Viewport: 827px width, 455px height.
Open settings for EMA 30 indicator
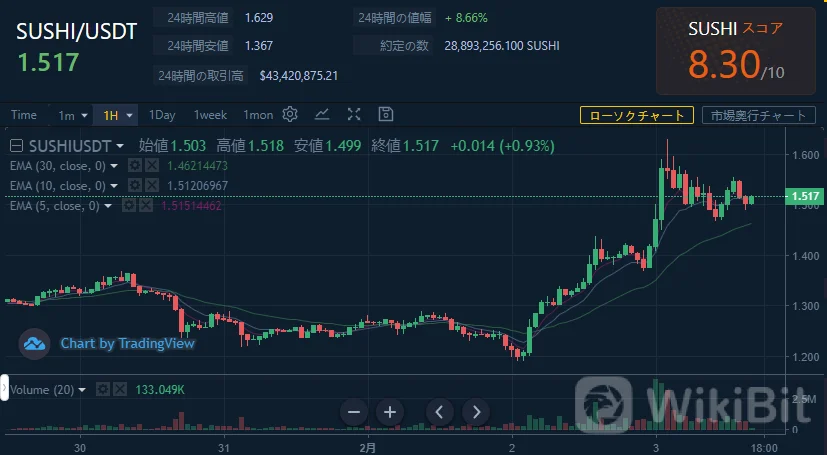[x=134, y=166]
